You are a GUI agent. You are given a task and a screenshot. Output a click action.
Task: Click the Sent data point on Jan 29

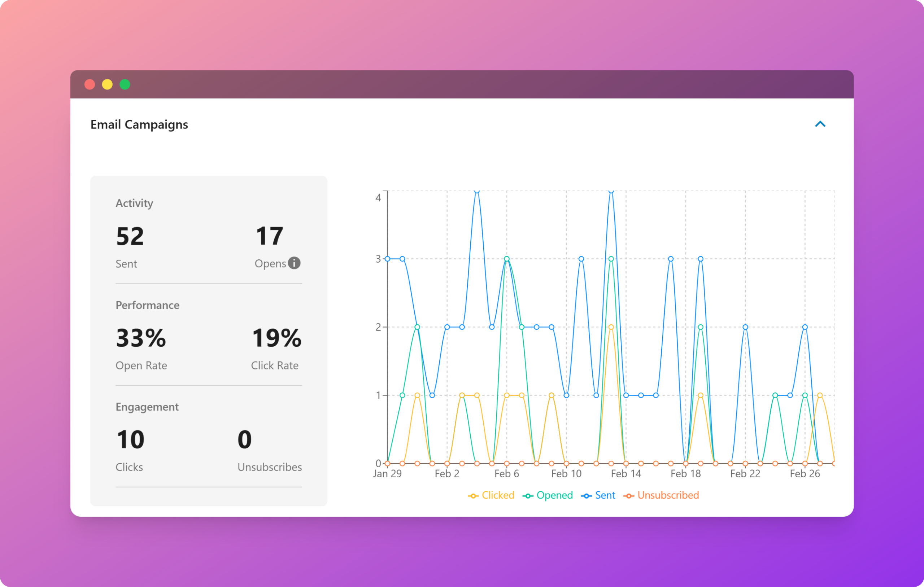(x=388, y=259)
